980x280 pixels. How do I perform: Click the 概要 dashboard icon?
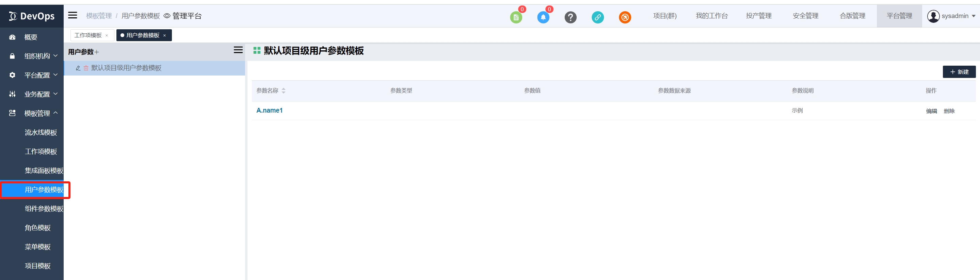click(x=13, y=37)
